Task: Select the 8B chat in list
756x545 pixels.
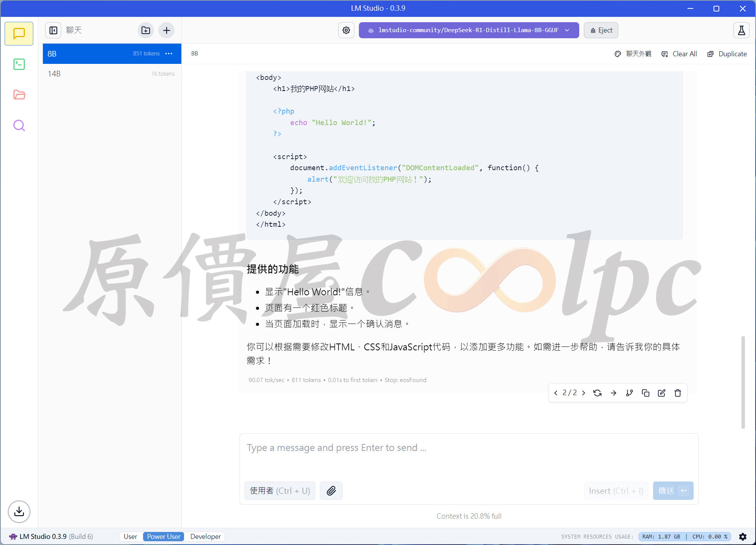Action: point(112,54)
